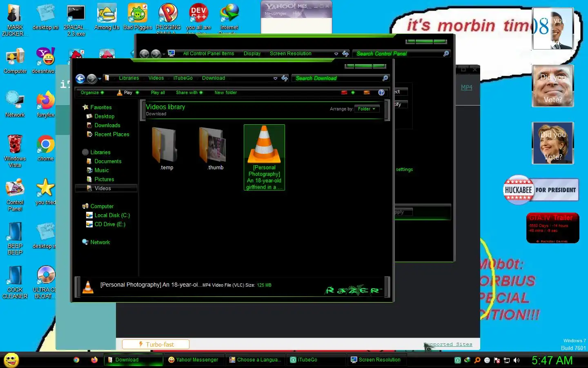
Task: Click the magnifier in Search Download box
Action: click(385, 78)
